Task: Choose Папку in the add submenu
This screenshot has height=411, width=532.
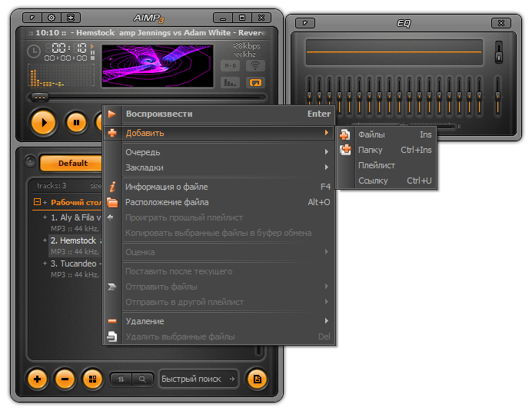Action: pos(387,150)
